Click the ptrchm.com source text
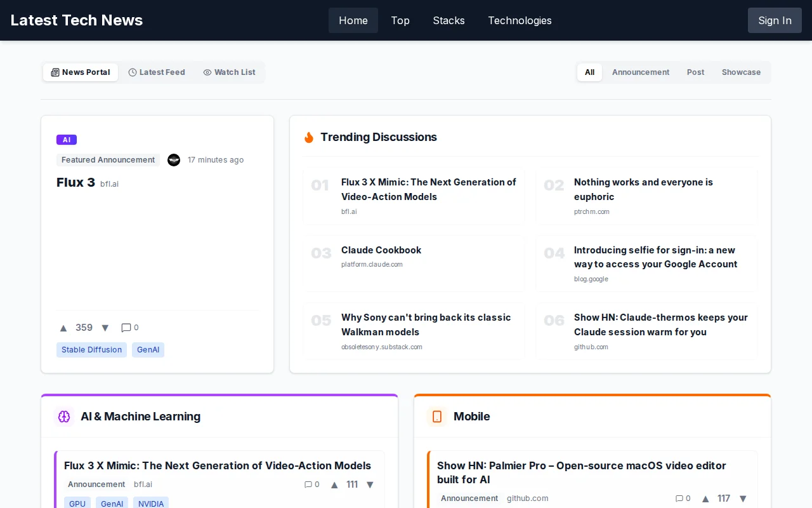This screenshot has width=812, height=508. (x=592, y=211)
